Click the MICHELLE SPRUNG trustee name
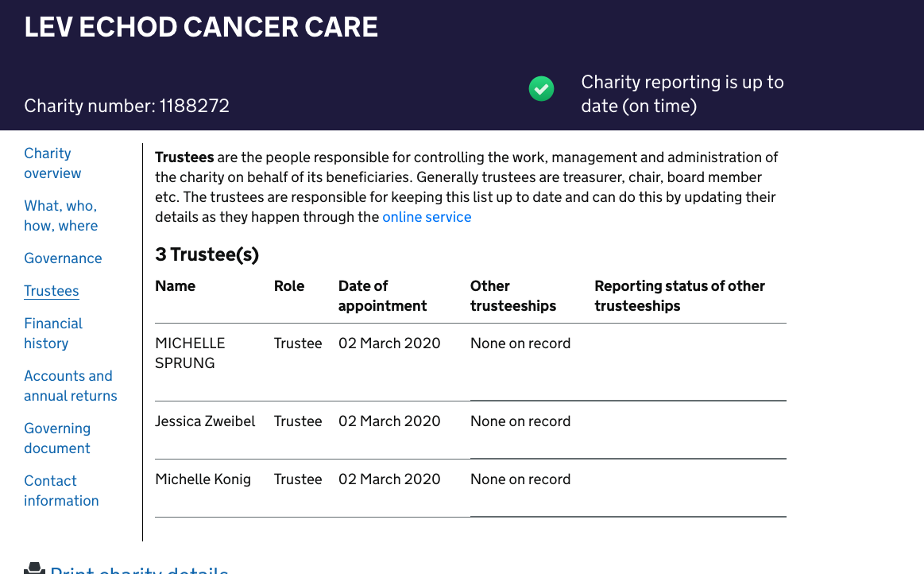This screenshot has height=574, width=924. click(190, 353)
